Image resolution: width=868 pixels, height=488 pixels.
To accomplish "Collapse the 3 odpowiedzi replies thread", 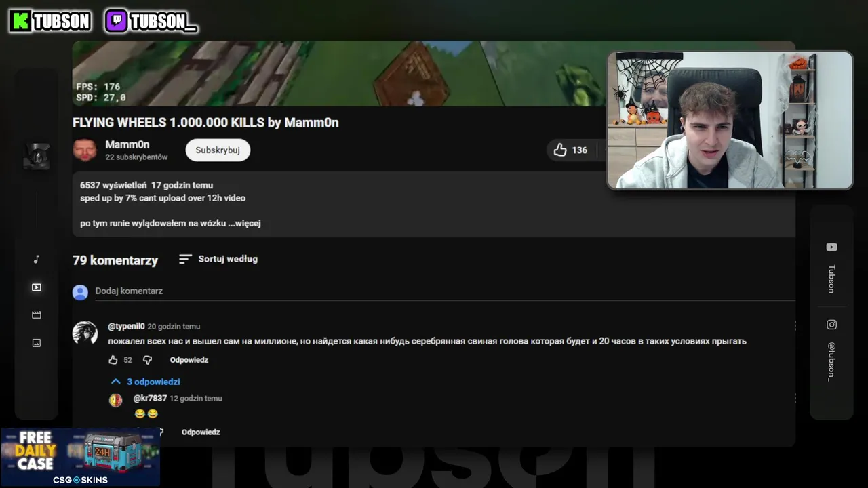I will (x=144, y=382).
